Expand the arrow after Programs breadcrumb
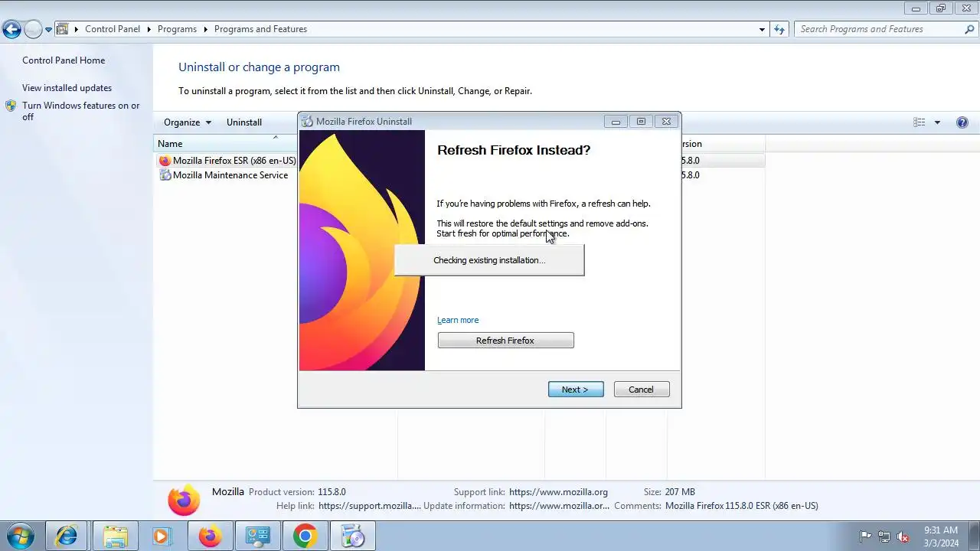Image resolution: width=980 pixels, height=551 pixels. [205, 29]
